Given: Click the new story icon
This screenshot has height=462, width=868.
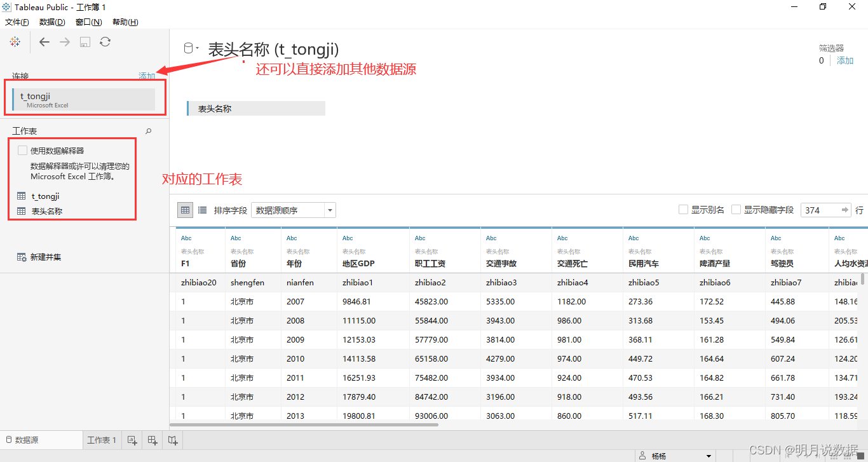Looking at the screenshot, I should (173, 440).
